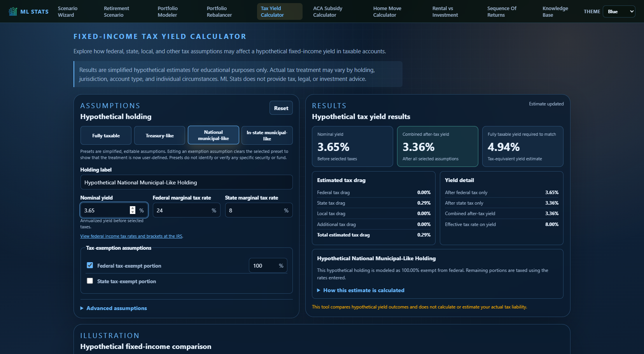Click the Effective tax rate on yield row
This screenshot has width=644, height=354.
[x=502, y=224]
